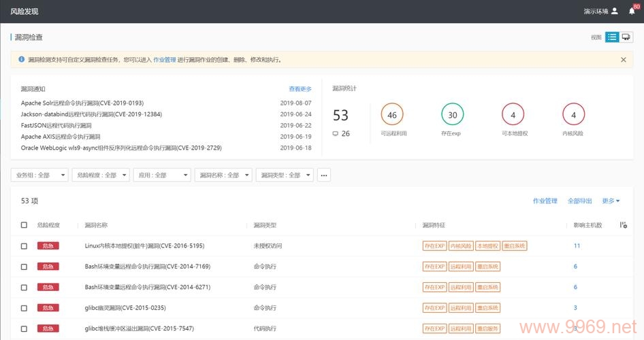Click the 查看更多 link in 漏洞通知
Viewport: 644px width, 340px height.
click(x=300, y=89)
